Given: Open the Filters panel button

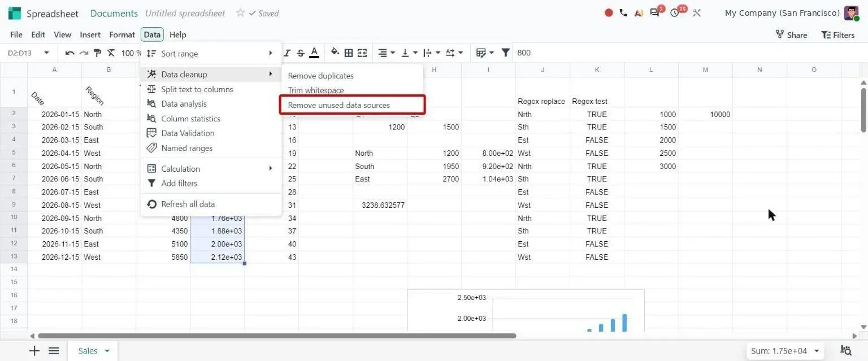Looking at the screenshot, I should point(837,34).
